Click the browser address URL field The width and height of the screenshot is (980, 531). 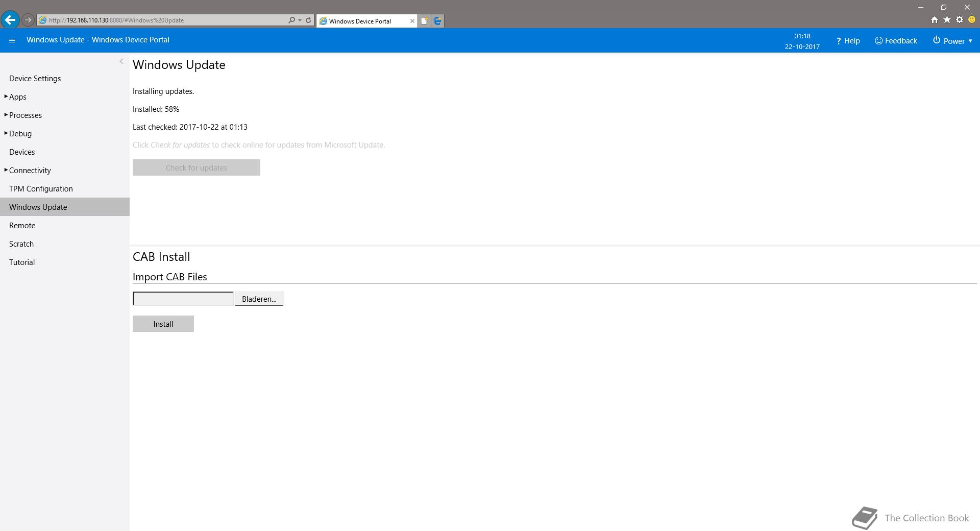pyautogui.click(x=163, y=20)
